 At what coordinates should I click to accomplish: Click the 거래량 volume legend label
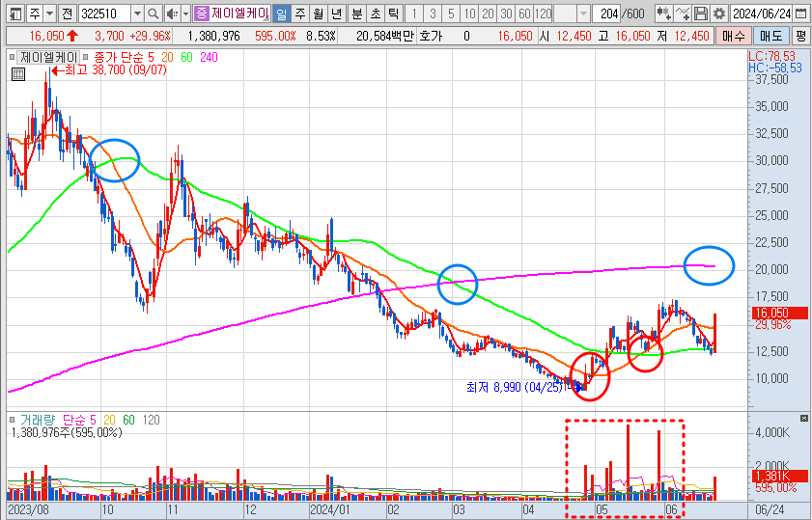click(38, 420)
